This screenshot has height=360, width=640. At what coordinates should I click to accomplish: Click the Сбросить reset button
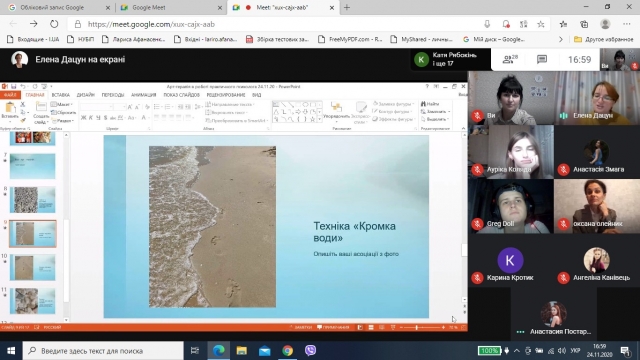point(63,113)
